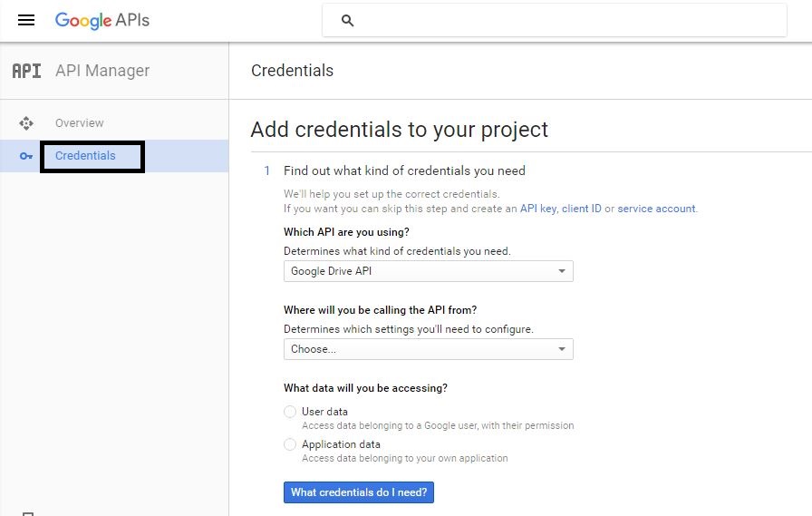Image resolution: width=812 pixels, height=516 pixels.
Task: Click the icon at bottom of sidebar
Action: point(27,512)
